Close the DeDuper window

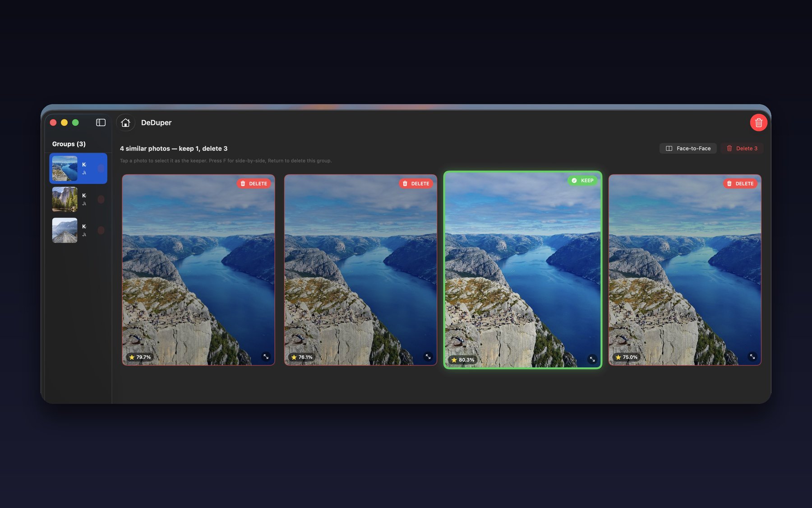53,122
